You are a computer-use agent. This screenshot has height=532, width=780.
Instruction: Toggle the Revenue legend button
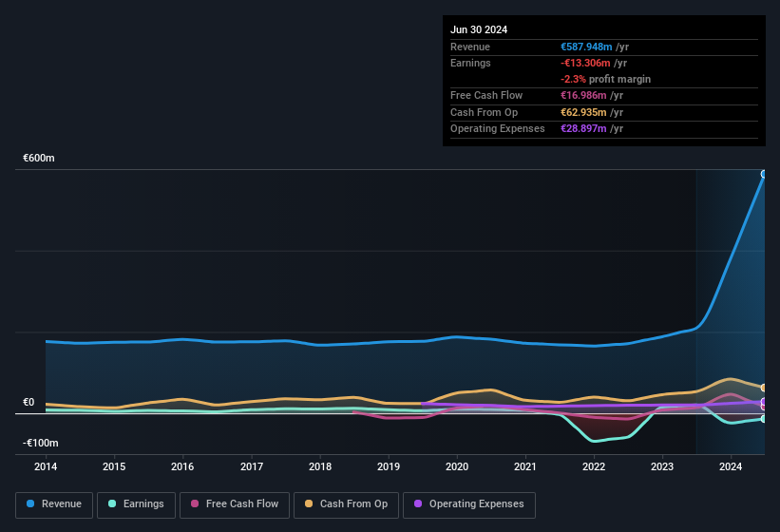(x=54, y=504)
